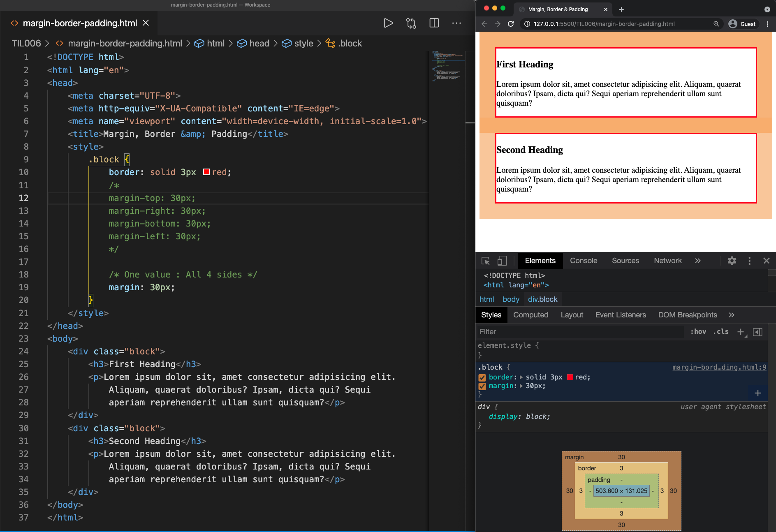
Task: Go back in the browser
Action: 484,24
